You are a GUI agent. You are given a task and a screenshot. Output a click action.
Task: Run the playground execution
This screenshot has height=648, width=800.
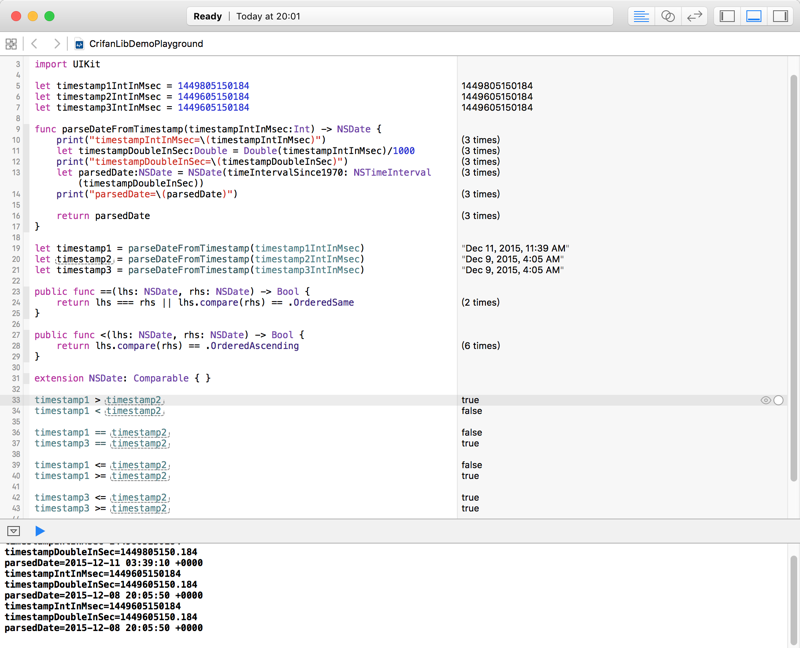tap(40, 531)
